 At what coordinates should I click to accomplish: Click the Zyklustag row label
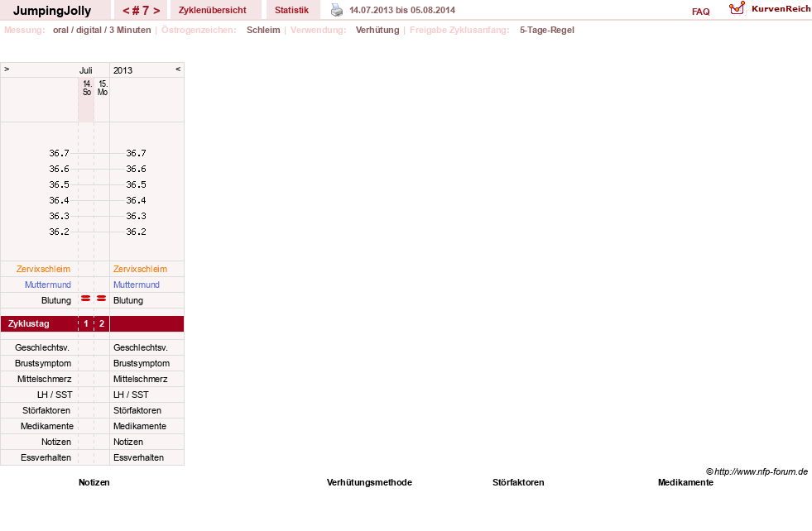point(28,323)
